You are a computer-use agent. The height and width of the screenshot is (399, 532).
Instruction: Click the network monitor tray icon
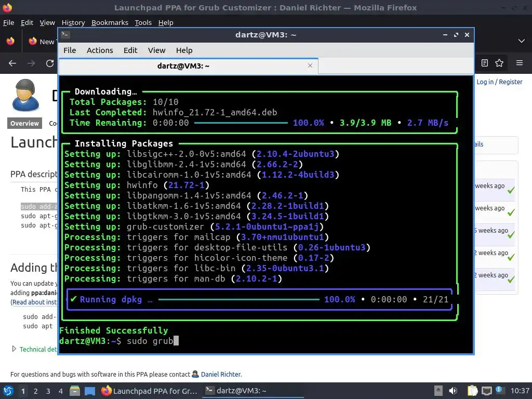[486, 391]
